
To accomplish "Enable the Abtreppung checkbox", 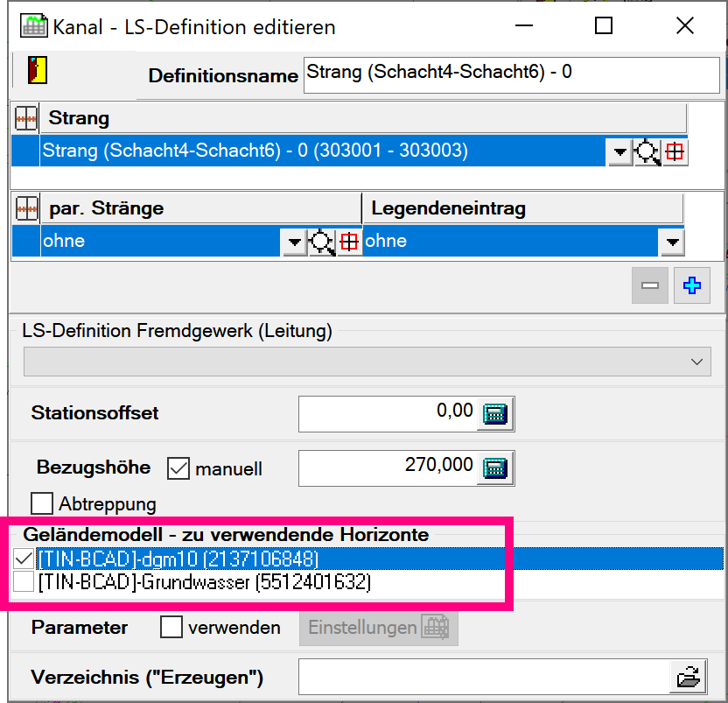I will point(41,503).
